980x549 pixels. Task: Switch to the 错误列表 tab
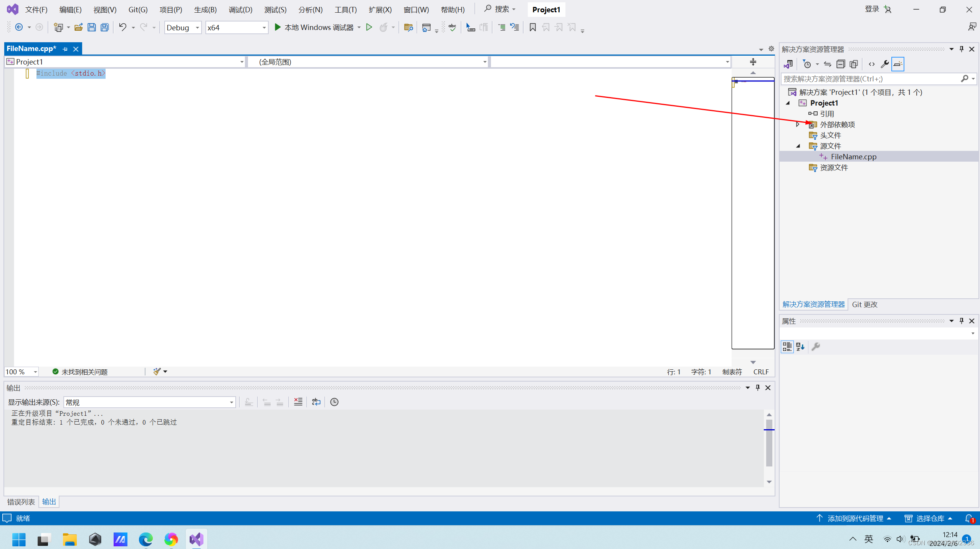click(21, 502)
